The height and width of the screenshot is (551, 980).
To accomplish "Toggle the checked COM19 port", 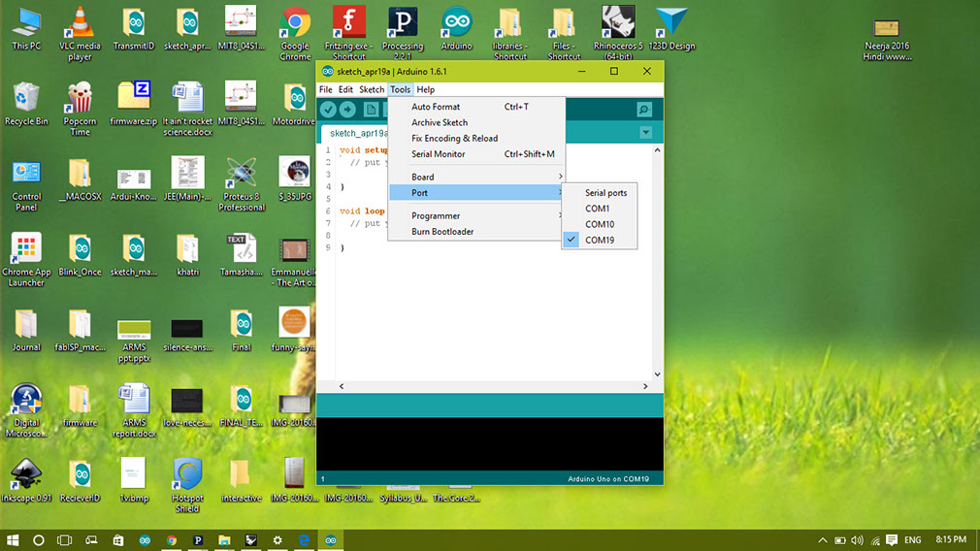I will pos(600,240).
